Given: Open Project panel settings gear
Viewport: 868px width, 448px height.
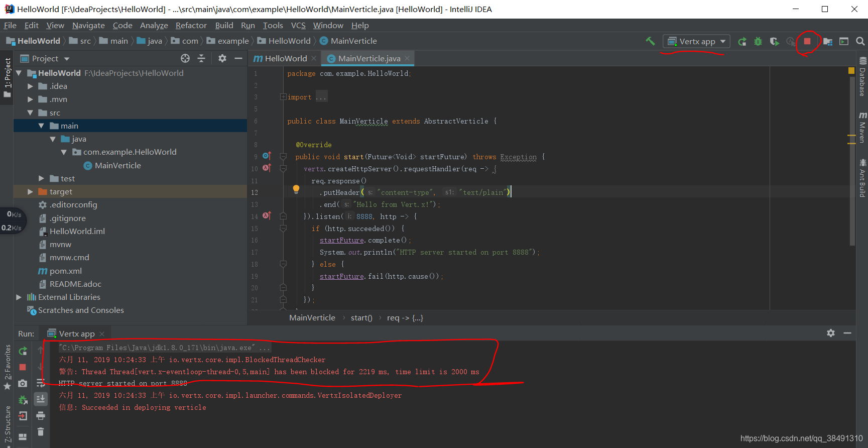Looking at the screenshot, I should click(x=222, y=58).
